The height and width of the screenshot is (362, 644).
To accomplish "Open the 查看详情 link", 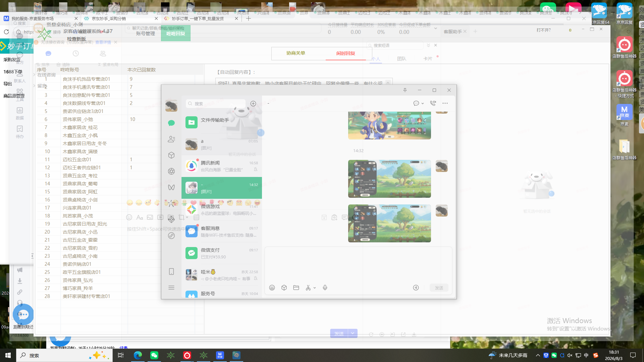I will coord(103,42).
